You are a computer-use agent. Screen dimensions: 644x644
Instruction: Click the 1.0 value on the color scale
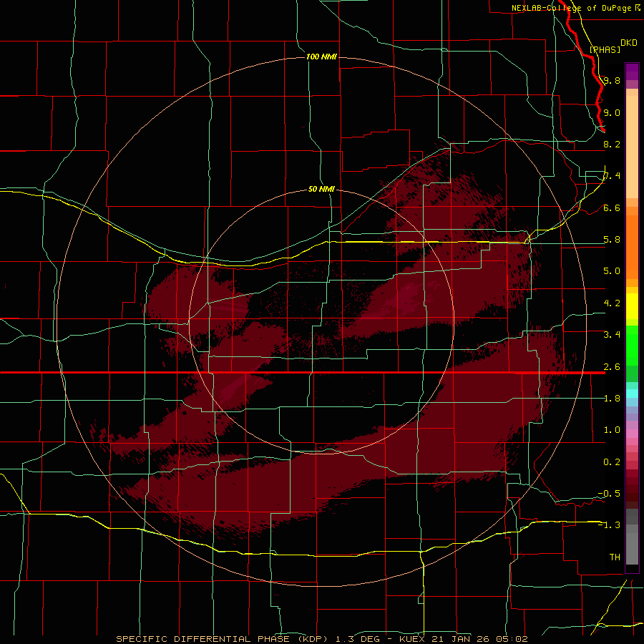[612, 430]
